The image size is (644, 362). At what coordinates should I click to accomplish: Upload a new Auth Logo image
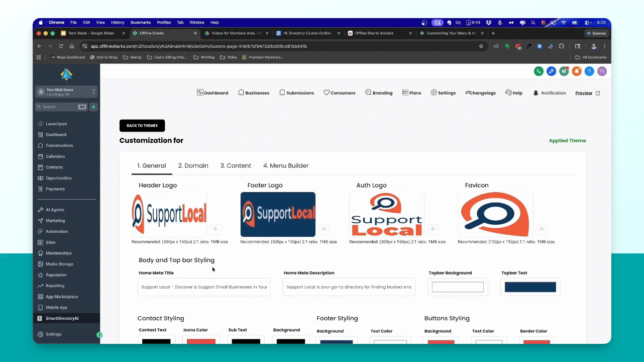click(433, 229)
